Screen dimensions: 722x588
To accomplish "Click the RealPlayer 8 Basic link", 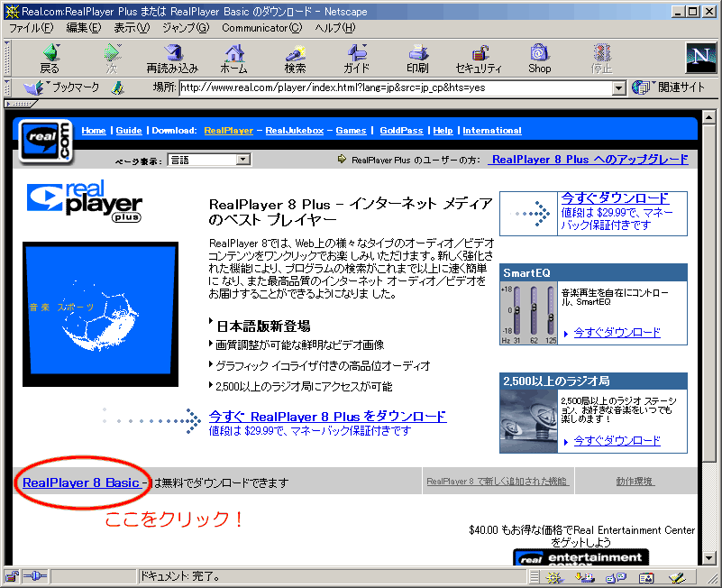I will 80,482.
